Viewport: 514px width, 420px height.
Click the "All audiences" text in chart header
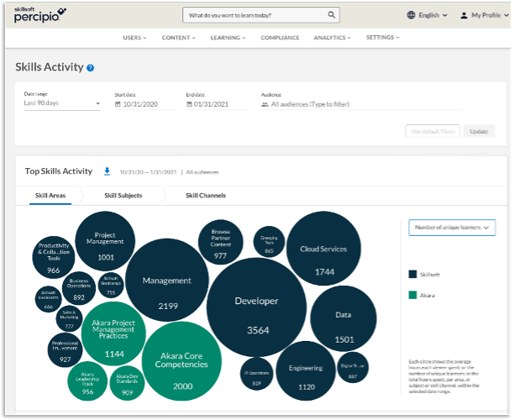pyautogui.click(x=202, y=172)
